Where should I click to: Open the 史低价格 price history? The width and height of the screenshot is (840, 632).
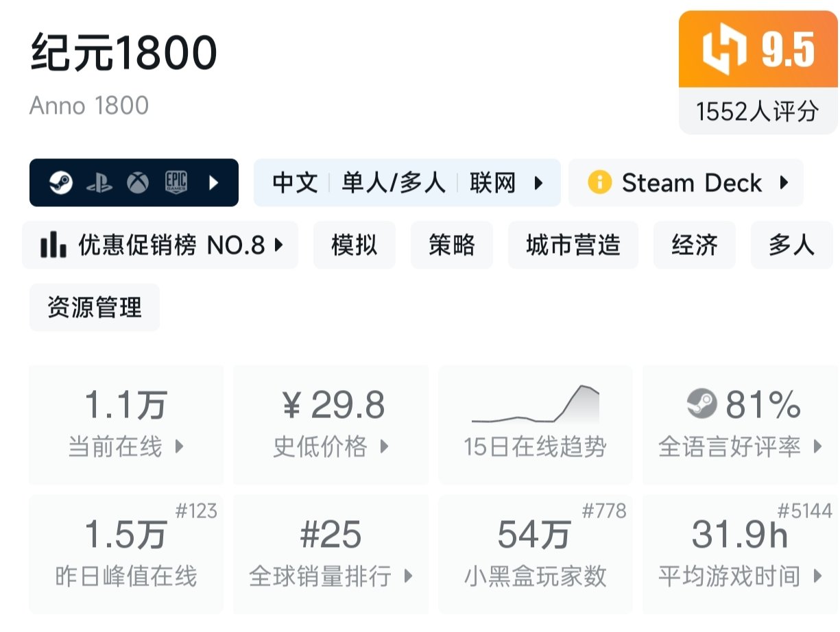pos(331,425)
